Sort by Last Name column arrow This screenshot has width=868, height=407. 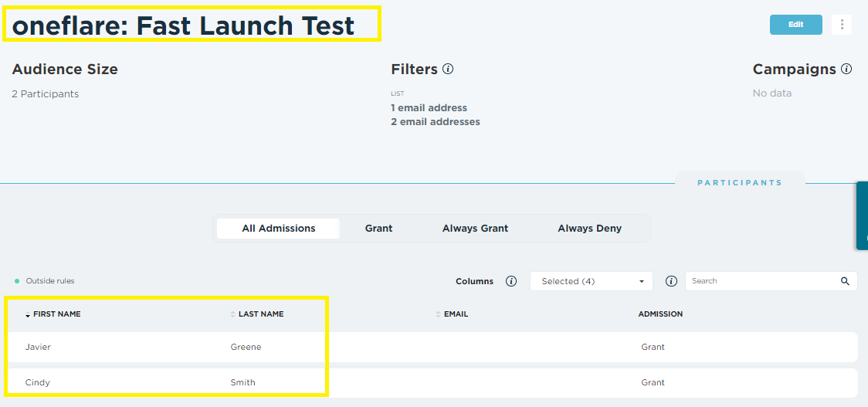tap(233, 314)
